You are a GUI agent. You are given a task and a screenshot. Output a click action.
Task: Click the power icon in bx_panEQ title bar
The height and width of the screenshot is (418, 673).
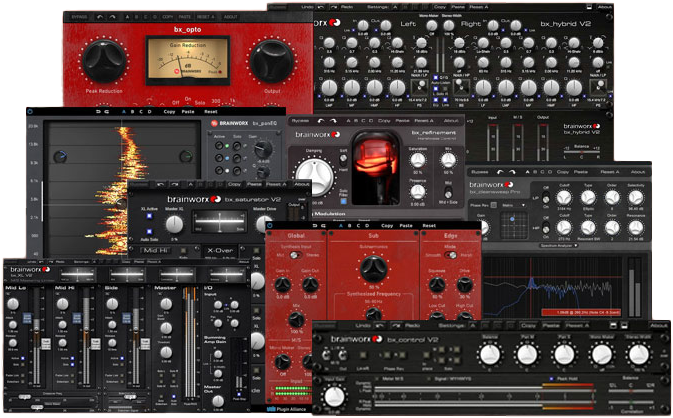point(30,111)
